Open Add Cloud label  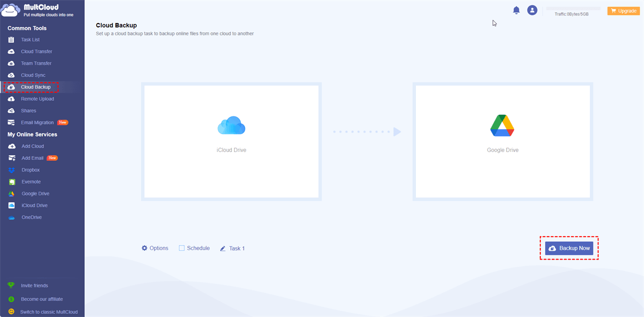pyautogui.click(x=33, y=146)
